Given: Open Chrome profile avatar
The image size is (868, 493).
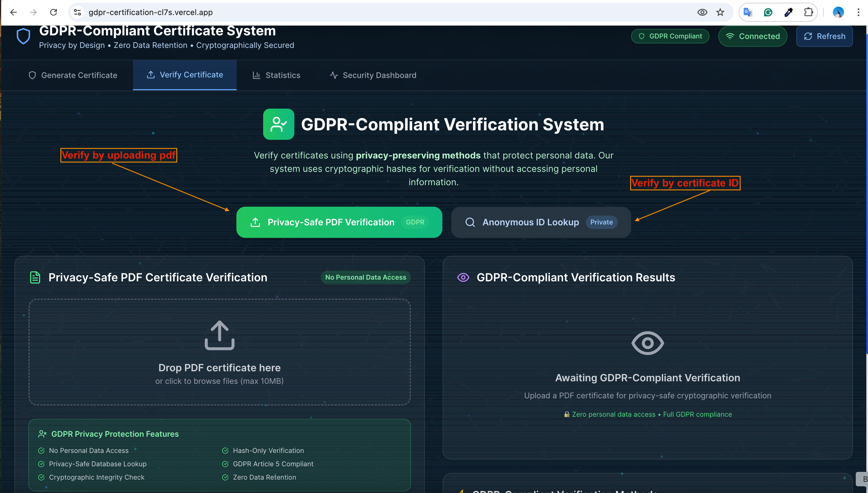Looking at the screenshot, I should point(838,13).
